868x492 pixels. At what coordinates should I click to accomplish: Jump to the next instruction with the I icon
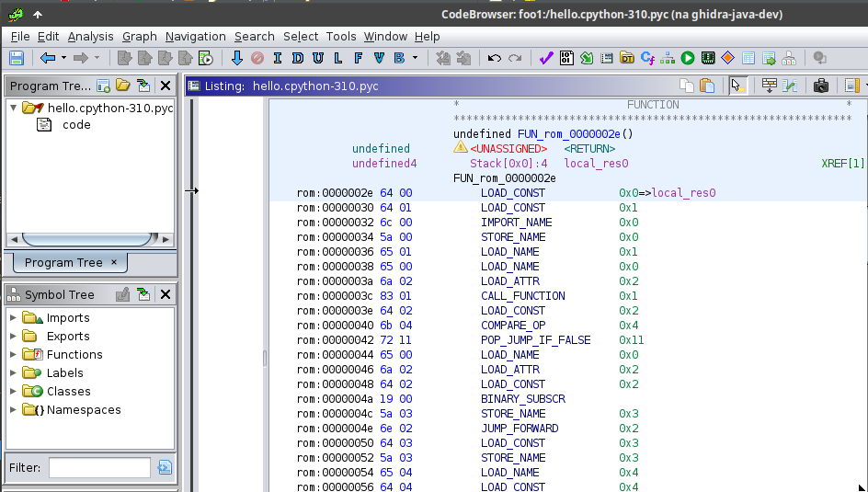click(278, 58)
